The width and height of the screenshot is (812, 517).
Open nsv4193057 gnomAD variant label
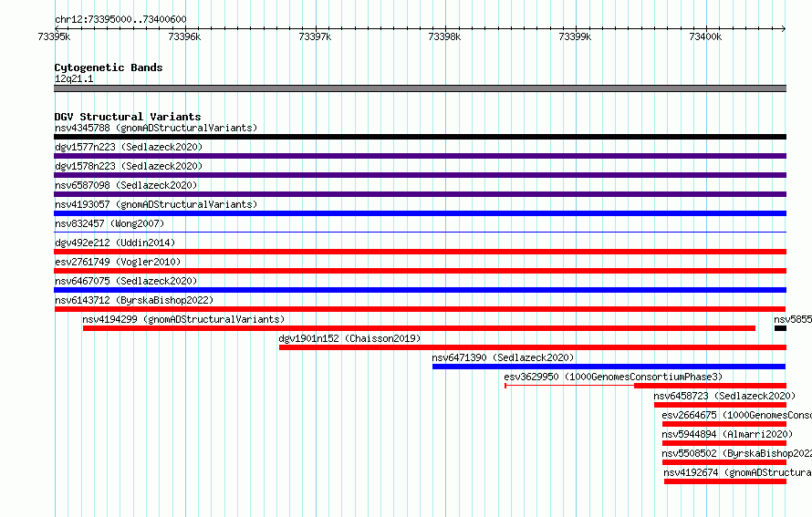tap(156, 204)
